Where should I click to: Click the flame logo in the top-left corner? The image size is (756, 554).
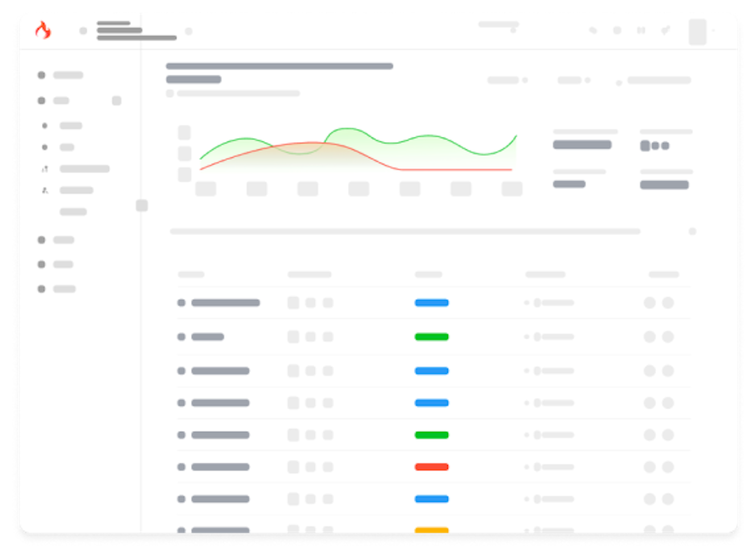click(43, 31)
